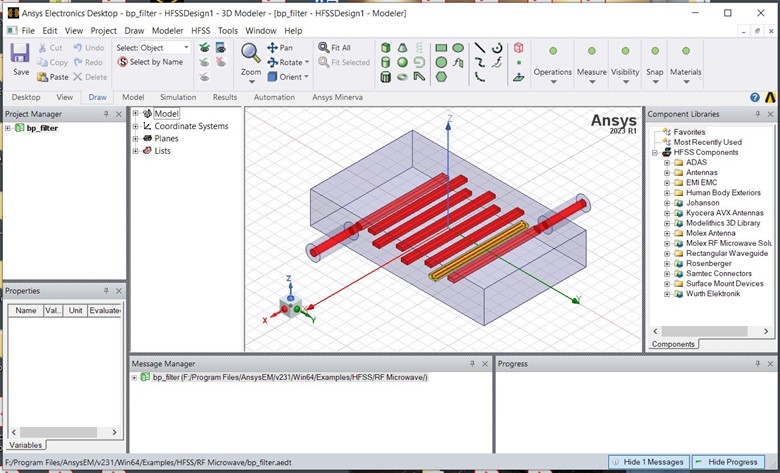The height and width of the screenshot is (473, 780).
Task: Draw a point
Action: pos(519,63)
